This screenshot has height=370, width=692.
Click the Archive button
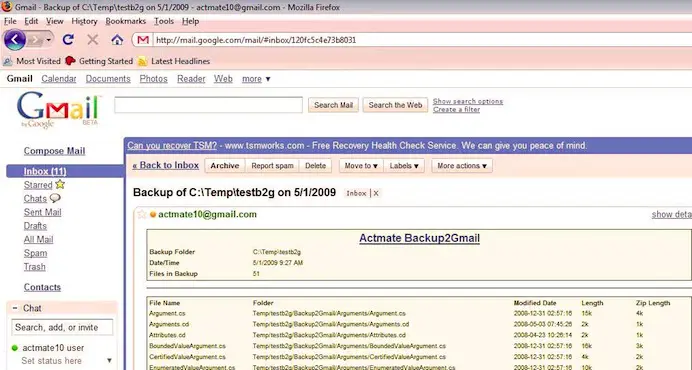[x=225, y=166]
